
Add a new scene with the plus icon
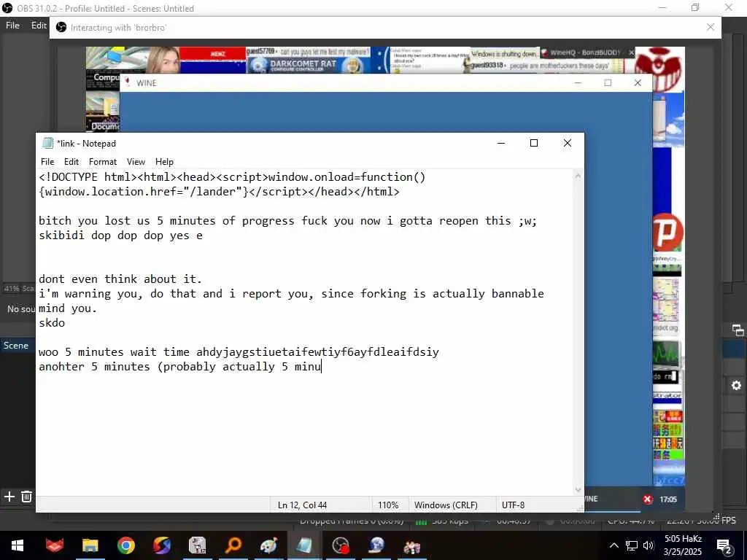pyautogui.click(x=9, y=497)
